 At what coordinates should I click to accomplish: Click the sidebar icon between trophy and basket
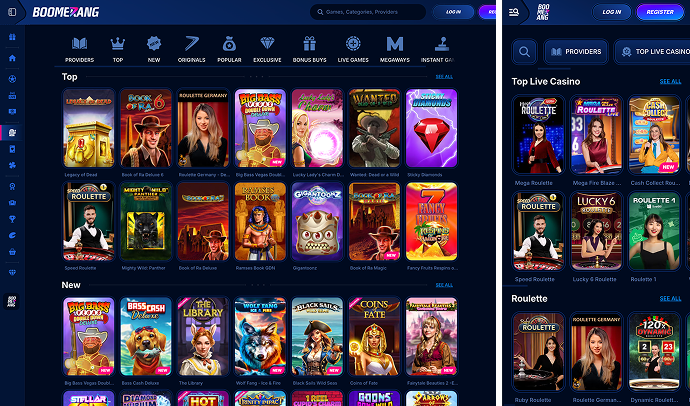tap(12, 235)
